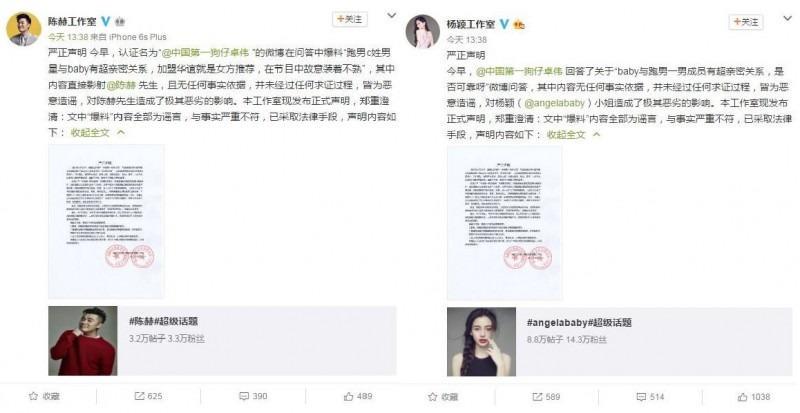The image size is (800, 413).
Task: Click the 杨颖工作室 profile avatar
Action: click(422, 32)
